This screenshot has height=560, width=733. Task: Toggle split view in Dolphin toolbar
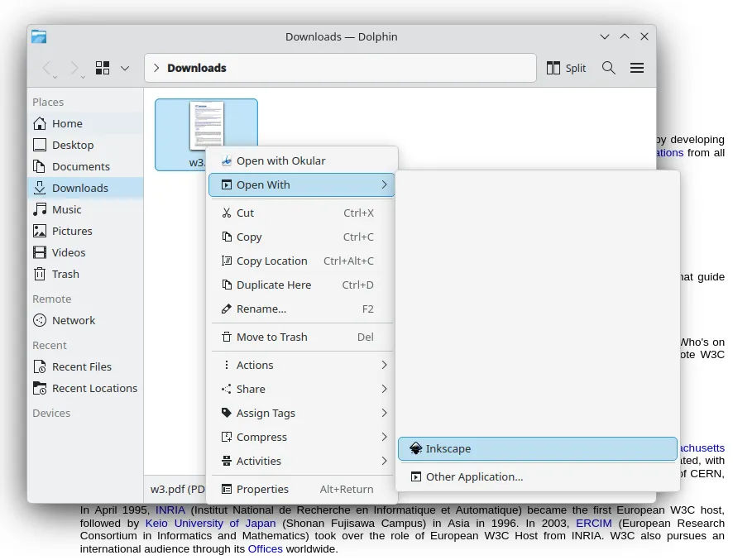click(566, 68)
